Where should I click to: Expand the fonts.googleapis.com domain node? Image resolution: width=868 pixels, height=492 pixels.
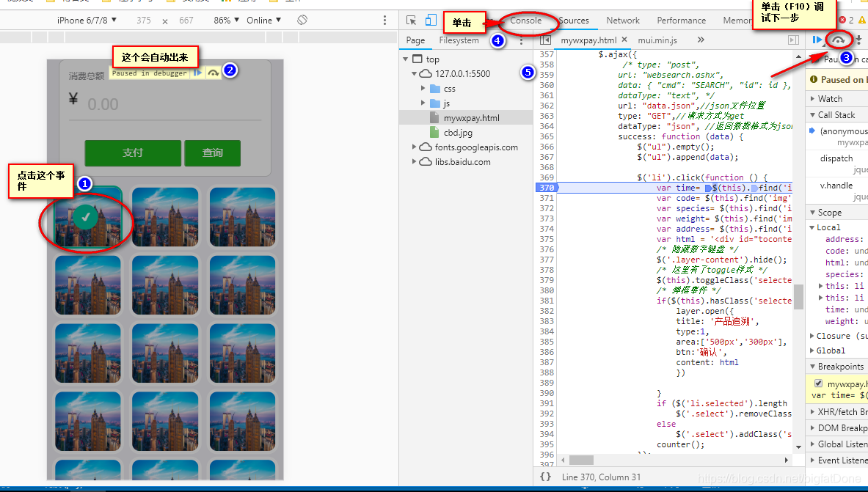pos(414,147)
